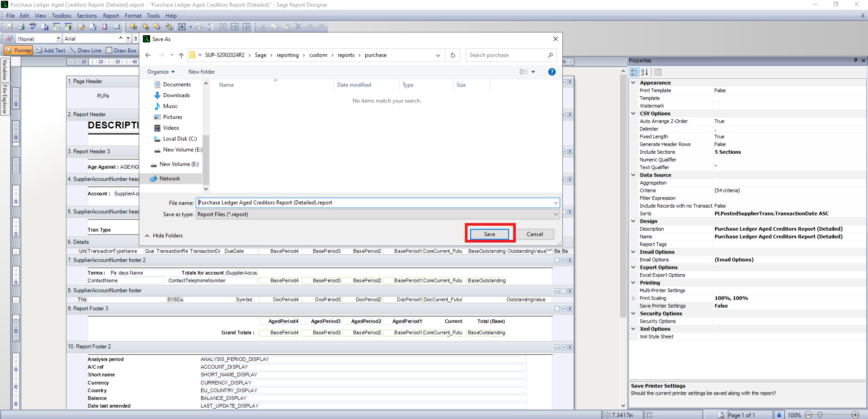The image size is (868, 419).
Task: Click the zoom in plus button
Action: (855, 415)
